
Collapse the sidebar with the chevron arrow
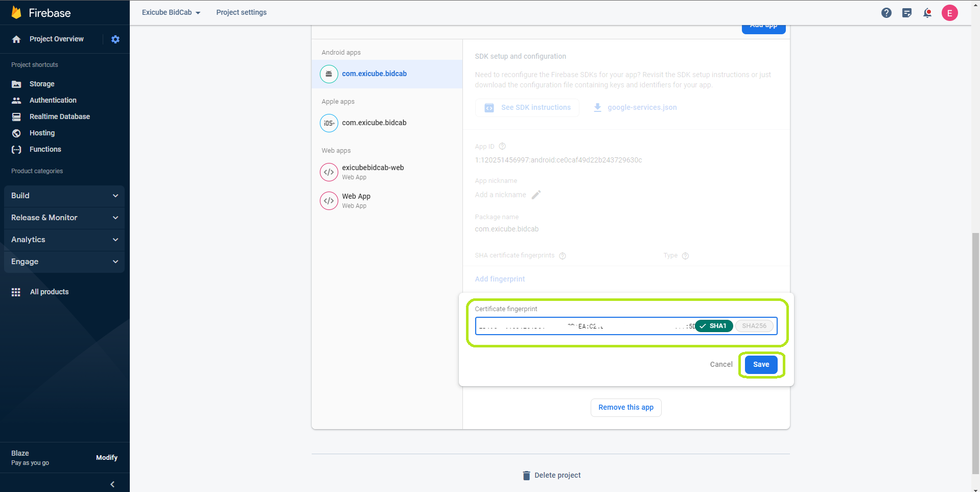[112, 484]
